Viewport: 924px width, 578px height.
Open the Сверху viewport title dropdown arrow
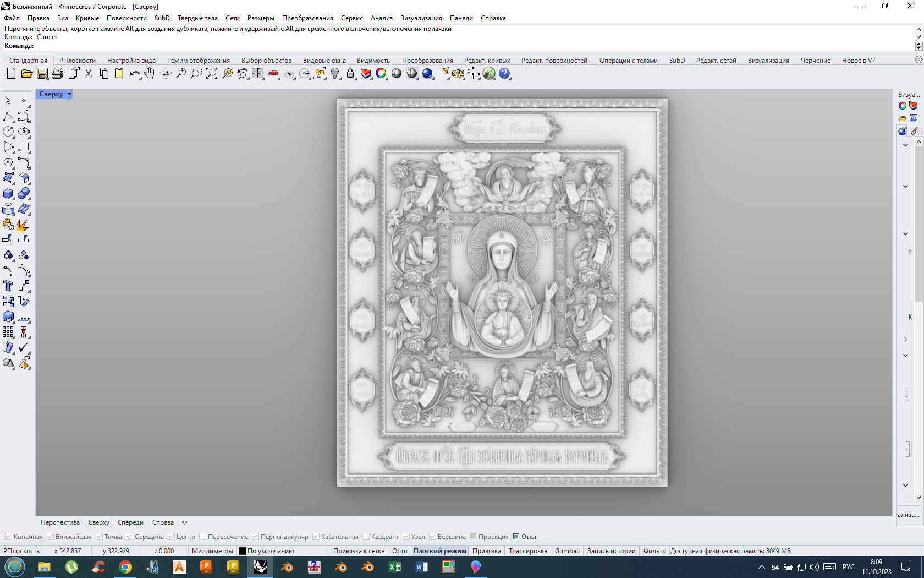[x=69, y=94]
